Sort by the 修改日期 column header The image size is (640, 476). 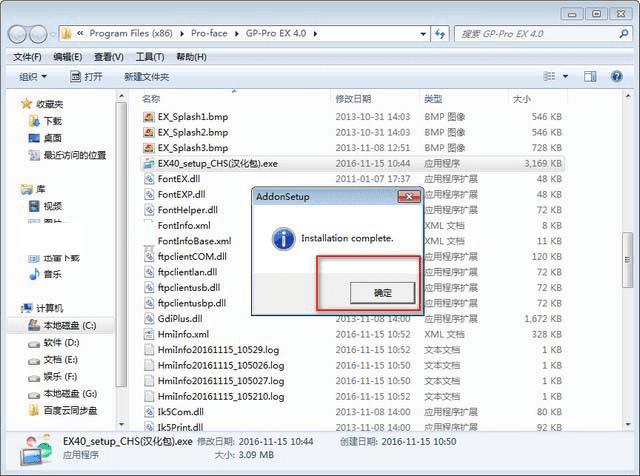353,99
